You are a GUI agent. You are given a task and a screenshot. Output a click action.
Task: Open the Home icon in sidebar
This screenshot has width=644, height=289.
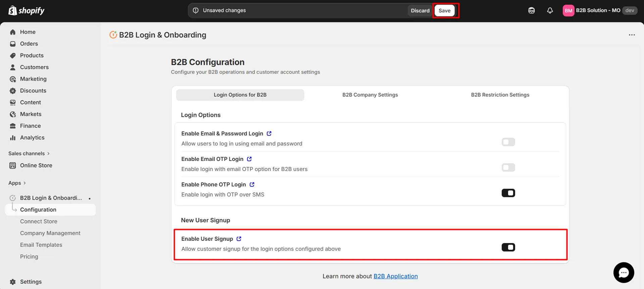click(x=13, y=32)
